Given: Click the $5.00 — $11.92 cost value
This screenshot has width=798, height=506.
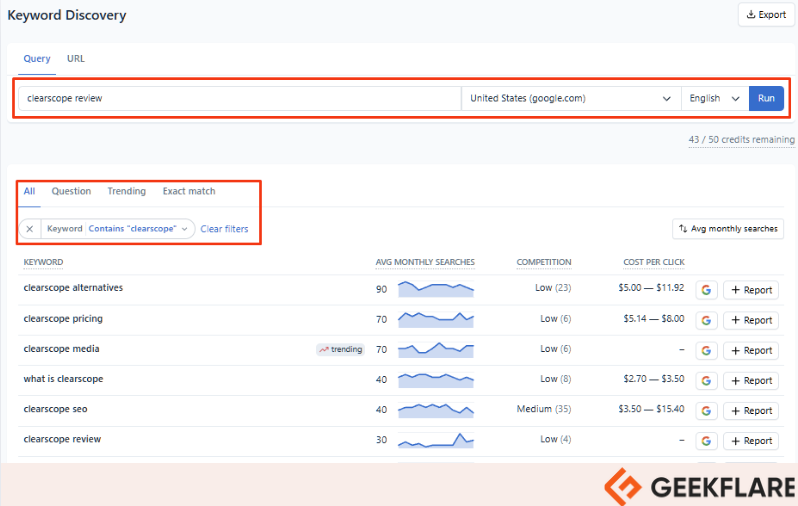Looking at the screenshot, I should (x=651, y=288).
